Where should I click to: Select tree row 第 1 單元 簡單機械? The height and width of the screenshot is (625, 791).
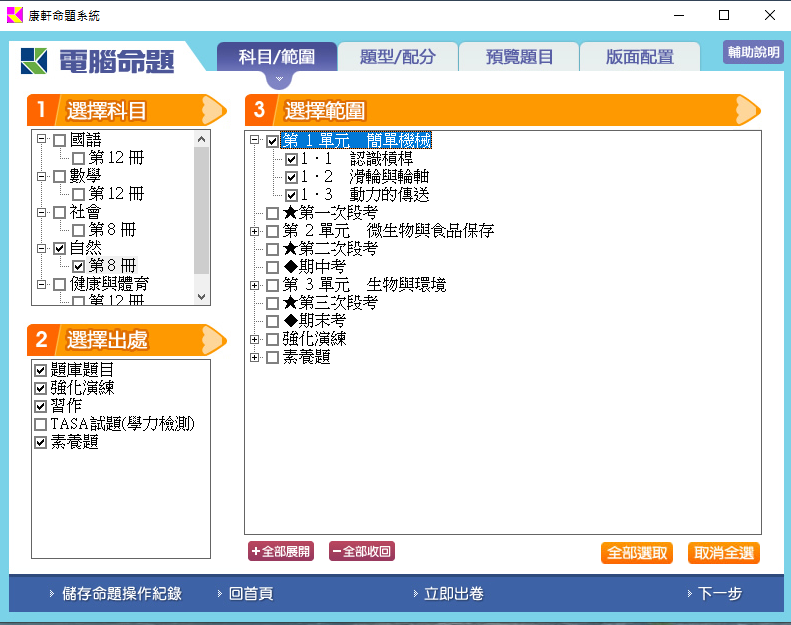coord(357,141)
